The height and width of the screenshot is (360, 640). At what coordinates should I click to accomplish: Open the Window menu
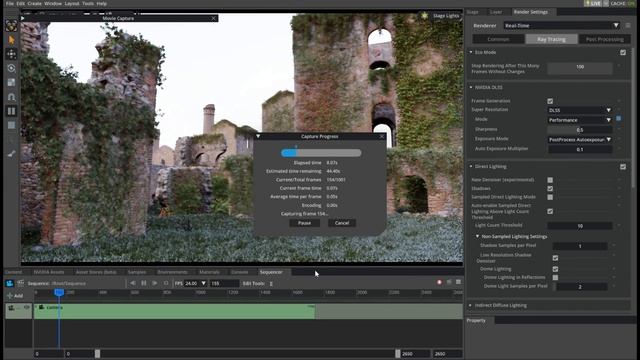pos(53,3)
